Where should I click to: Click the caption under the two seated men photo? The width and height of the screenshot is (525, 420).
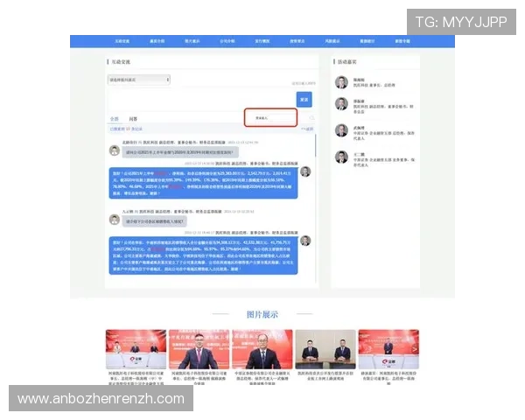(325, 375)
